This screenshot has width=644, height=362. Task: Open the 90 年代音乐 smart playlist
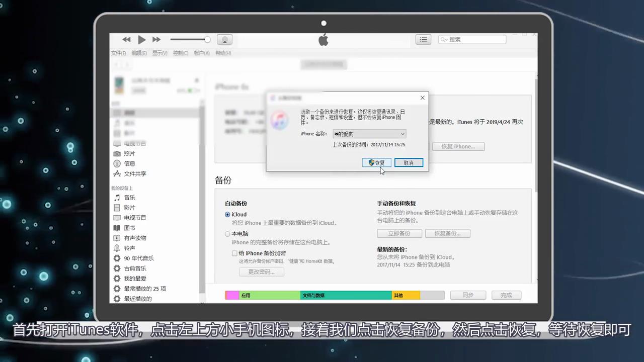[139, 258]
